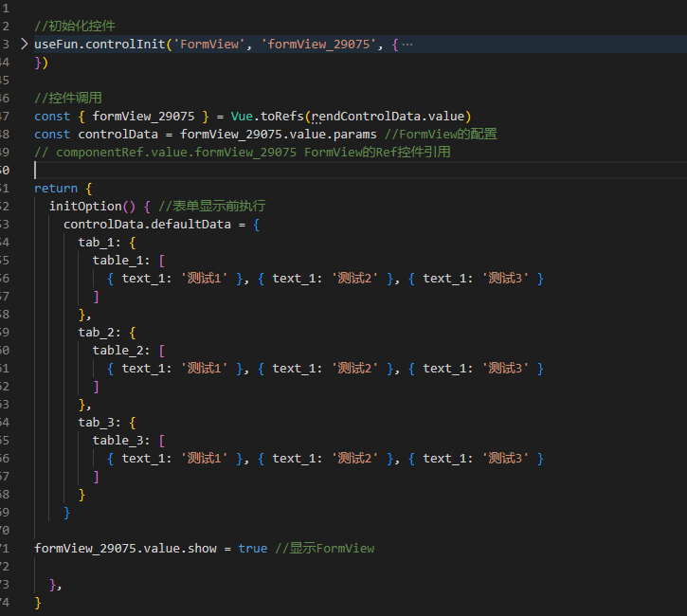The image size is (687, 616).
Task: Click the //表单显示前执行 comment
Action: [x=211, y=206]
